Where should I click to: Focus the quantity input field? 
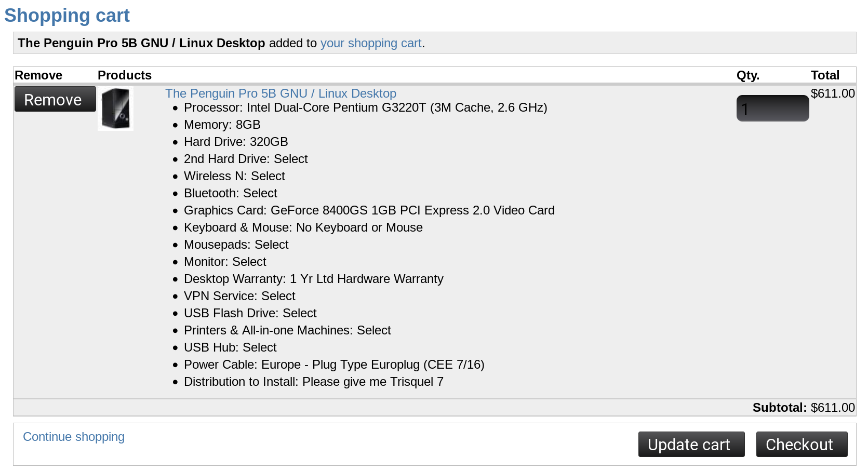[772, 109]
